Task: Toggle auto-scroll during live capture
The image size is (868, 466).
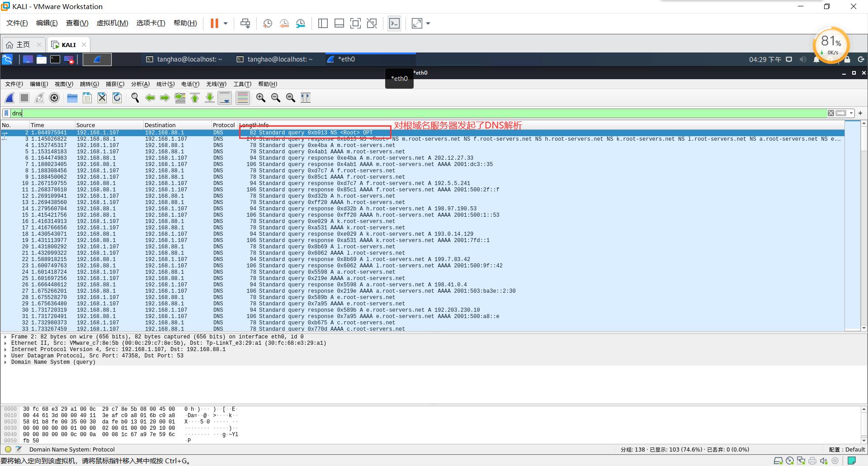Action: point(225,98)
